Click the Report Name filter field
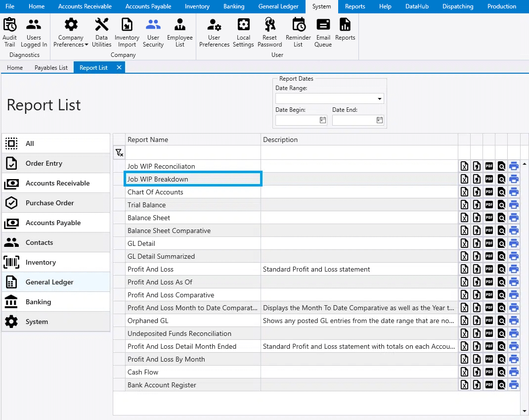Viewport: 529px width, 420px height. point(193,152)
